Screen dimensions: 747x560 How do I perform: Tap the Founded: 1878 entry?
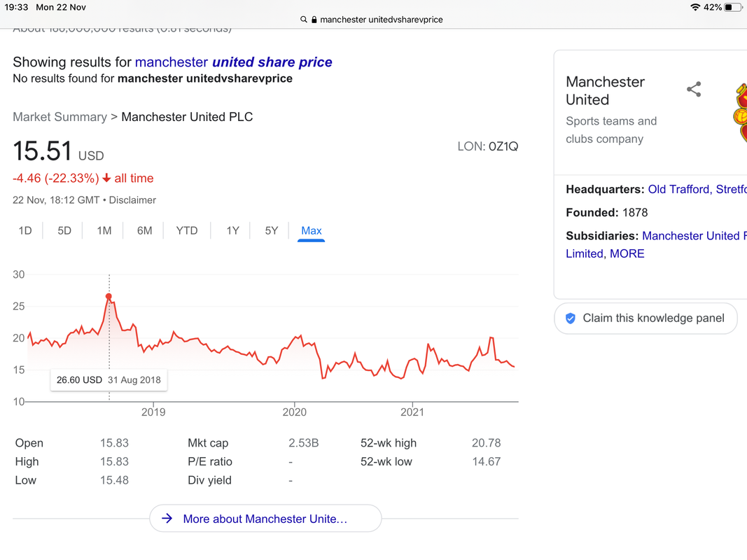click(x=607, y=212)
